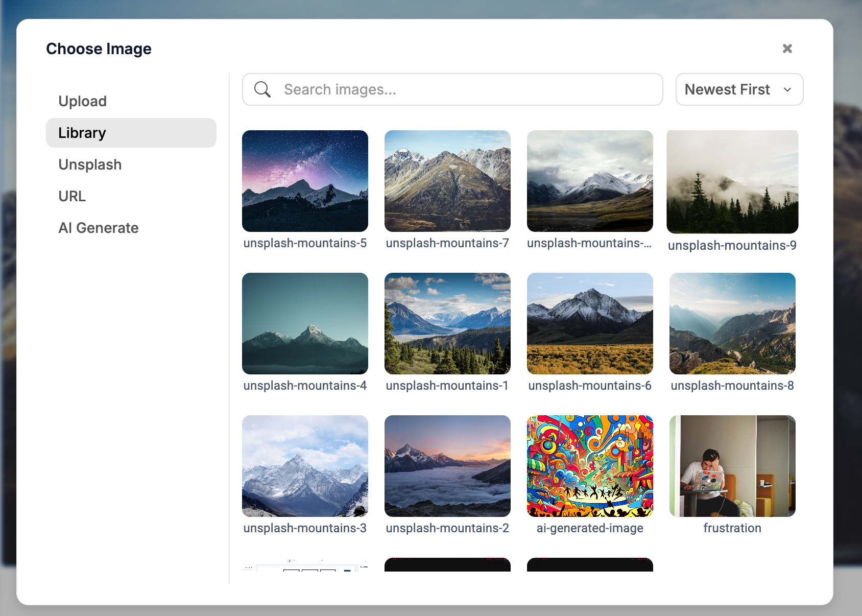This screenshot has height=616, width=862.
Task: Choose the unsplash-mountains-2 sunset clouds image
Action: [x=447, y=466]
